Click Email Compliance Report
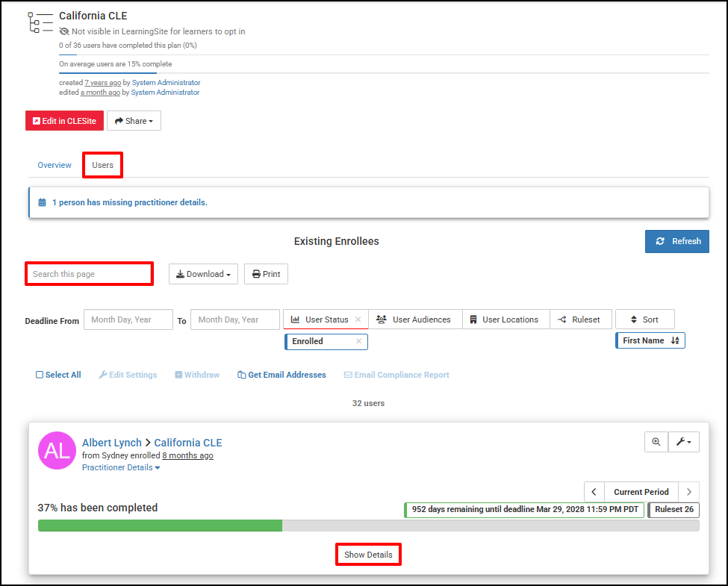728x586 pixels. click(397, 375)
